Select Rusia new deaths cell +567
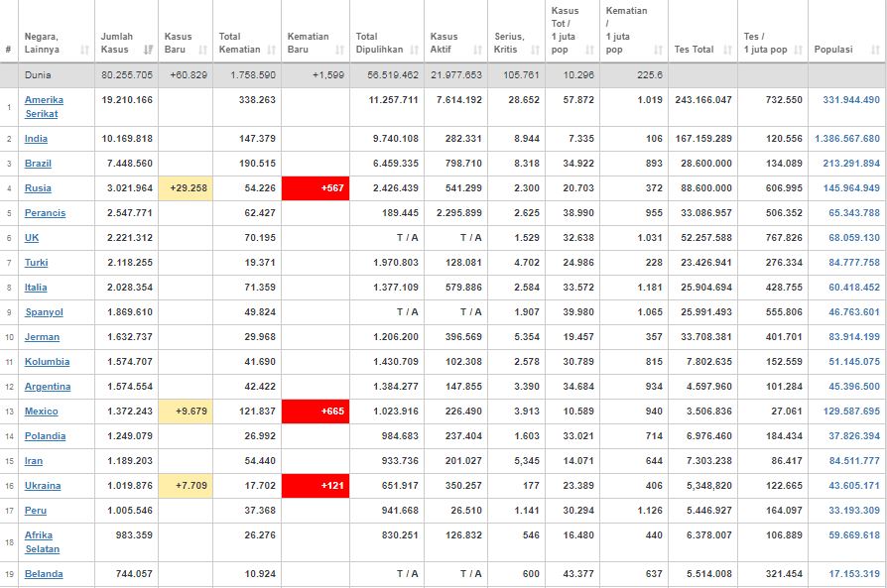Screen dimensions: 887x588 [x=316, y=188]
